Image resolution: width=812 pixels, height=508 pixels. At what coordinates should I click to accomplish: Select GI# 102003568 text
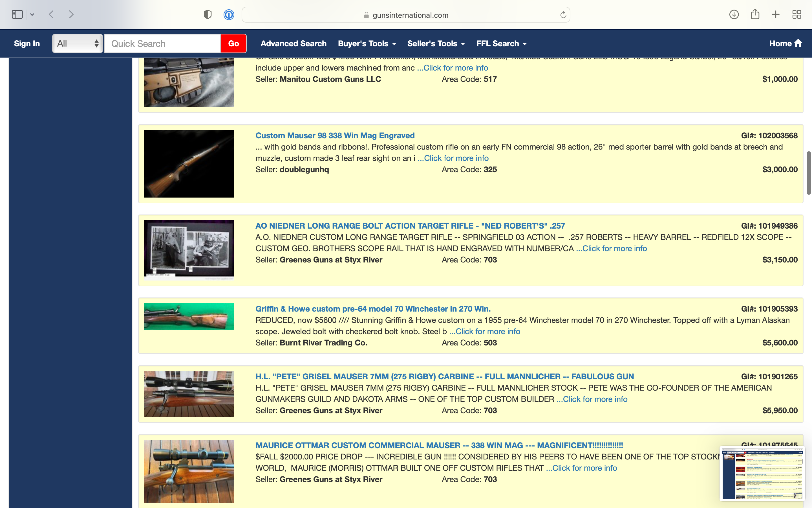tap(769, 135)
